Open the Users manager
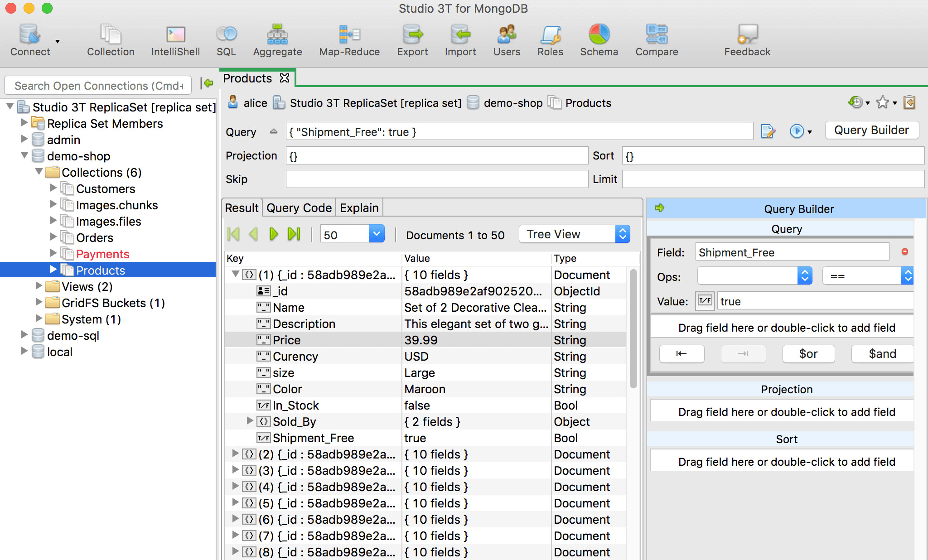928x560 pixels. click(507, 40)
